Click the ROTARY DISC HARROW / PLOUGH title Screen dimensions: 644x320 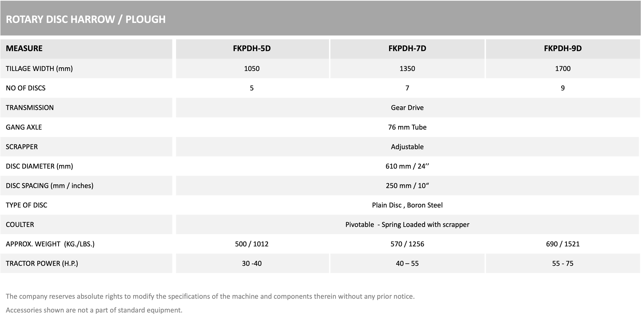[86, 19]
